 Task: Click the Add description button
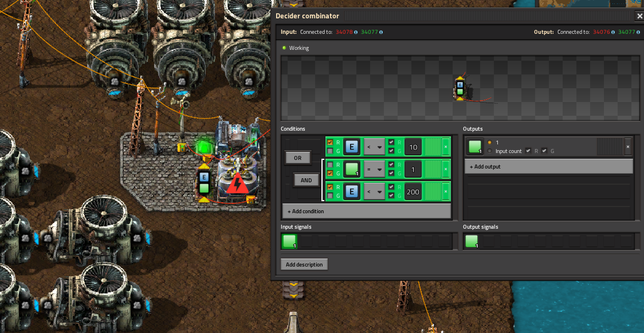(x=304, y=264)
